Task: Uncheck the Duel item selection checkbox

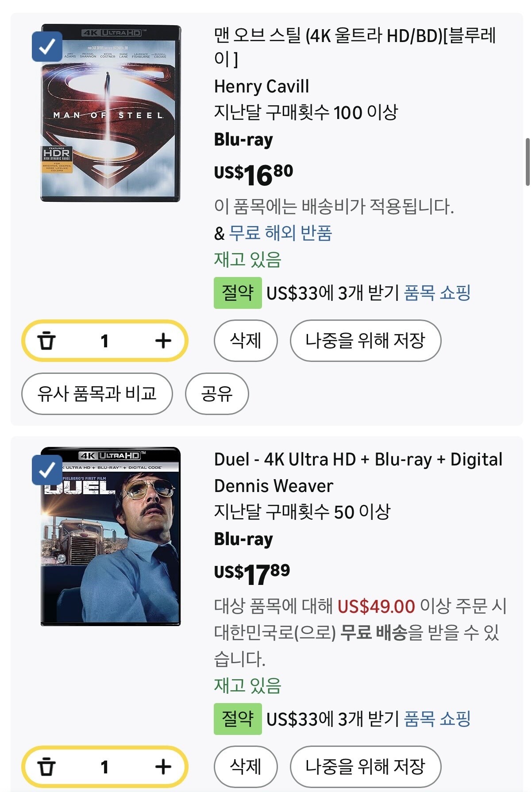Action: 47,470
